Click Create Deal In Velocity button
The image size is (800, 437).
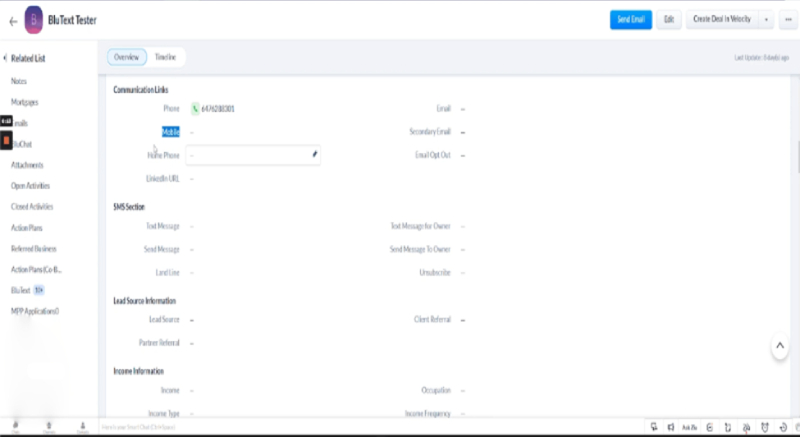point(722,19)
